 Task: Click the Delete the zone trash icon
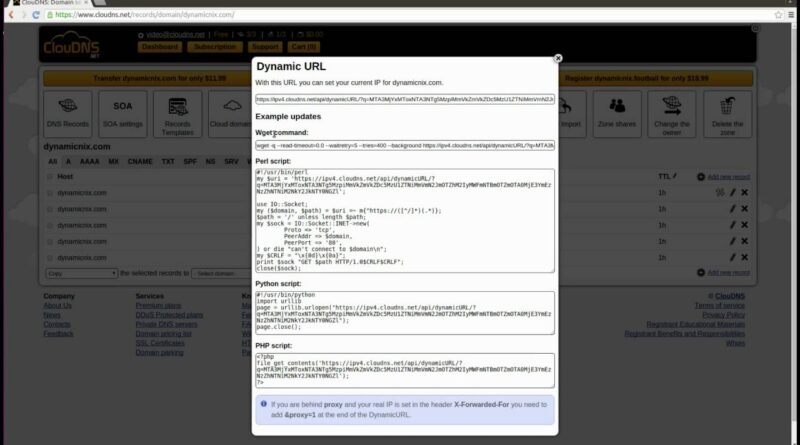point(727,106)
